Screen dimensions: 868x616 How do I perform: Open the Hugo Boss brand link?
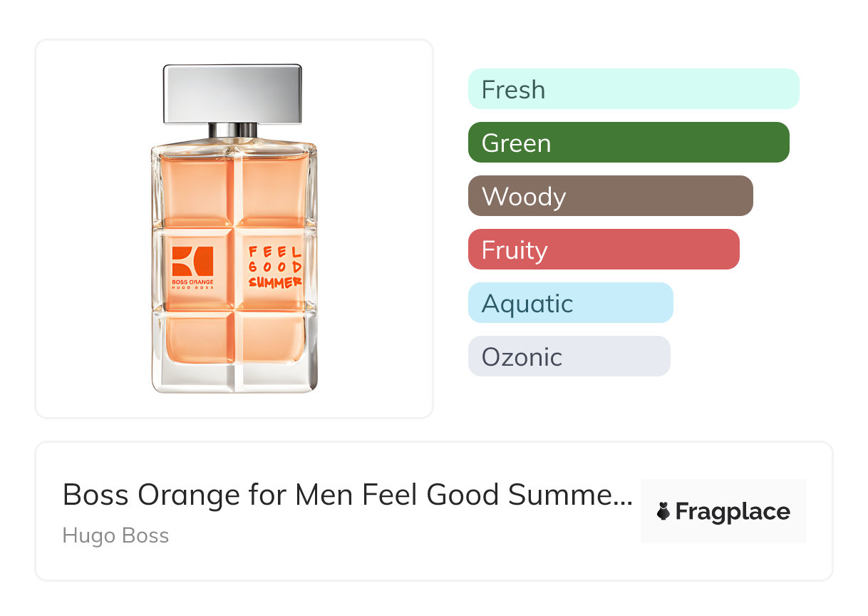click(115, 535)
